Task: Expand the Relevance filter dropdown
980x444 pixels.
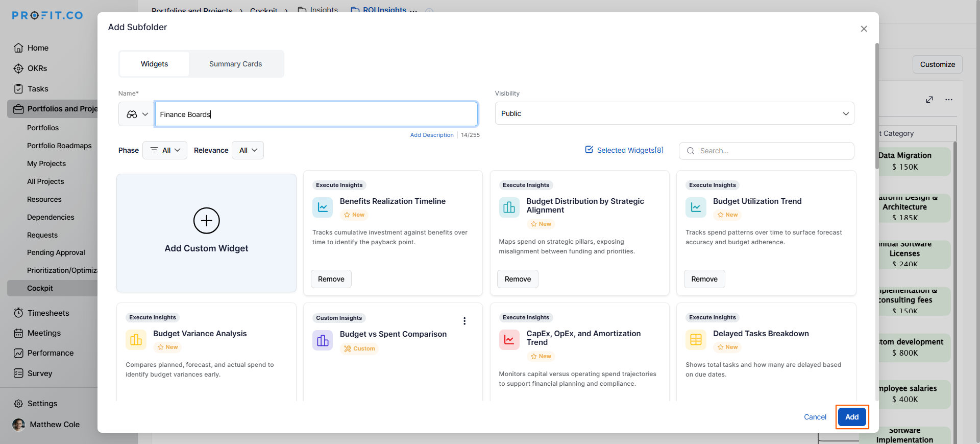Action: [x=248, y=150]
